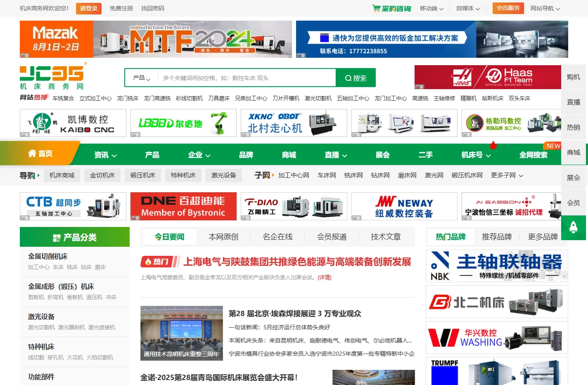
Task: Open the NBK 主轴联轴器 brand banner
Action: [x=497, y=266]
